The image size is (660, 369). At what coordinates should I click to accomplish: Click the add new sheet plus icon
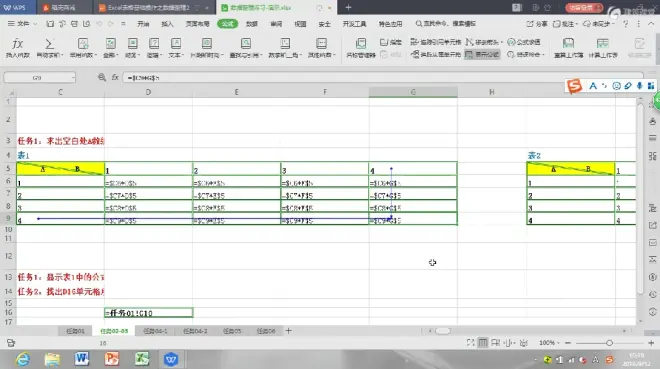pyautogui.click(x=288, y=331)
